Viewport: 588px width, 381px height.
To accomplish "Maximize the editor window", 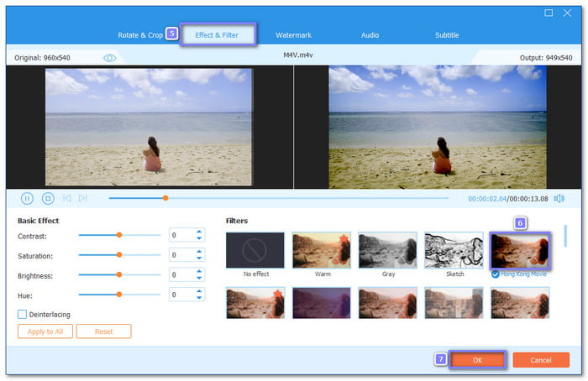I will (x=549, y=13).
